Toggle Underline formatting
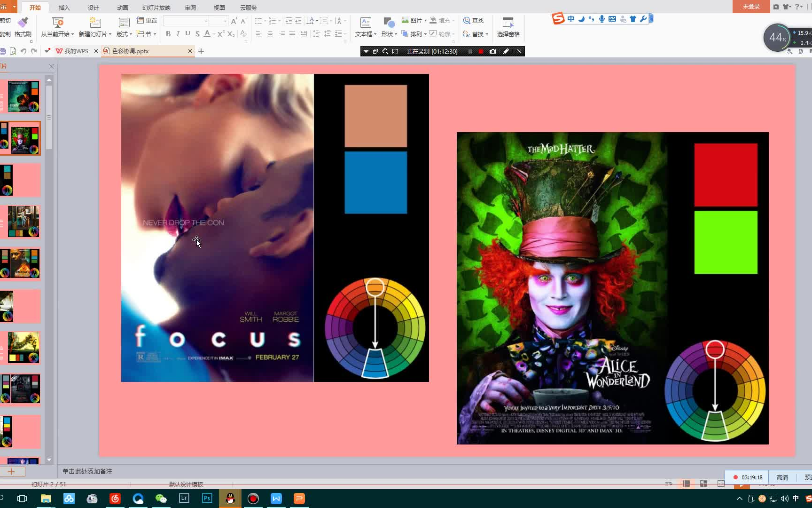The height and width of the screenshot is (508, 812). [187, 34]
